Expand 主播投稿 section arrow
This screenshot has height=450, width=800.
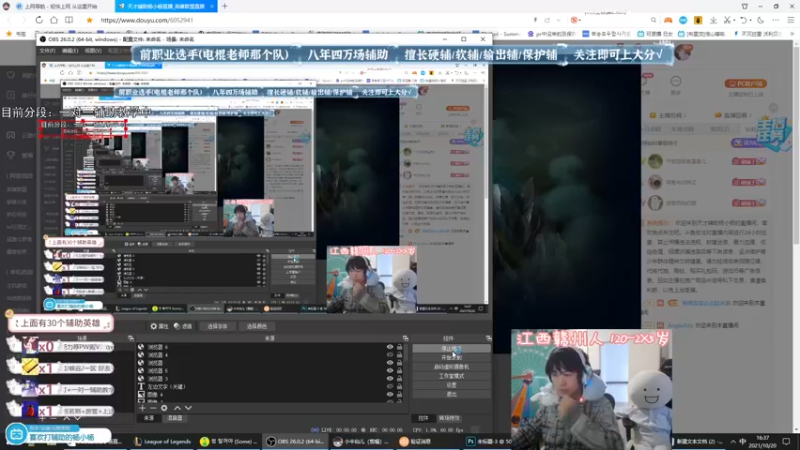(x=685, y=115)
